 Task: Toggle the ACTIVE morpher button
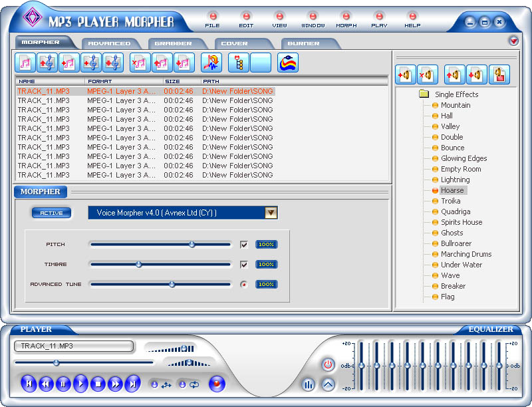tap(52, 213)
